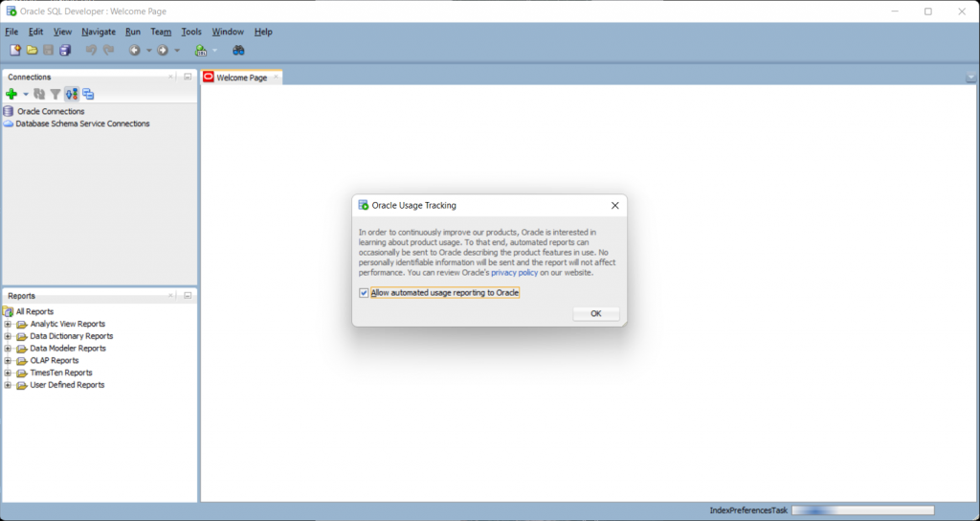Click the Save disk toolbar icon
This screenshot has width=980, height=521.
point(48,50)
